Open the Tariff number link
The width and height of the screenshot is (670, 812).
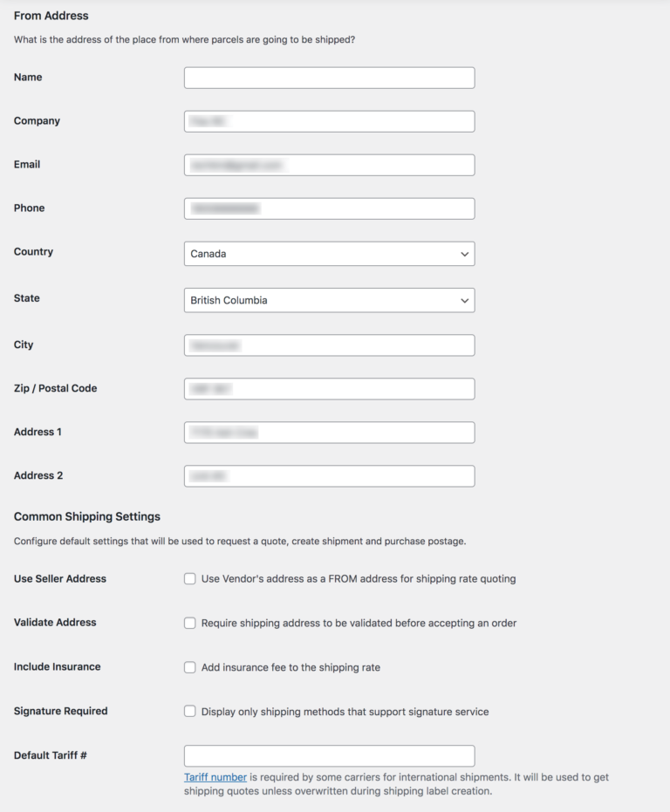click(x=215, y=777)
